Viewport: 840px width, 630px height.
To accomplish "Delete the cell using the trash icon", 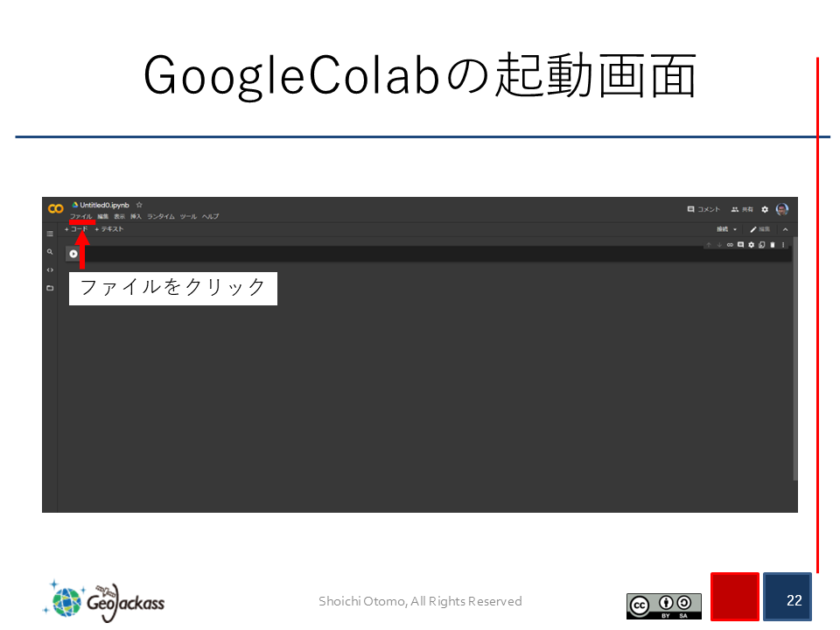I will (x=772, y=245).
